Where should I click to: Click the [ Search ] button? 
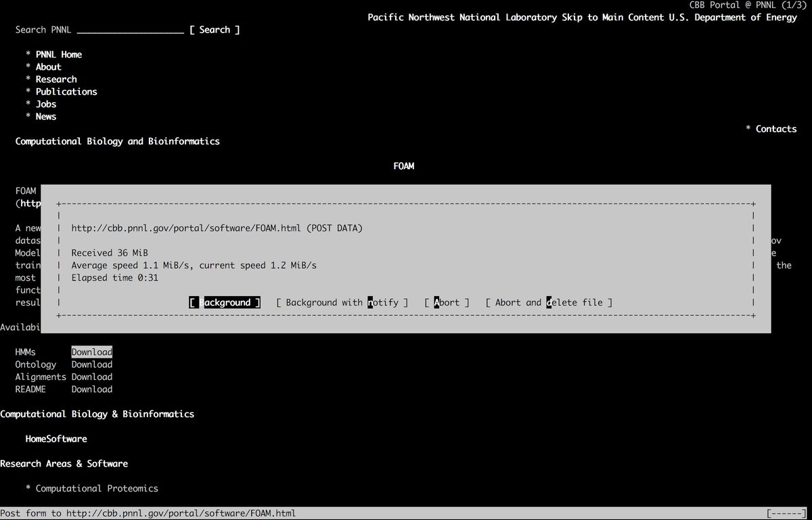215,30
